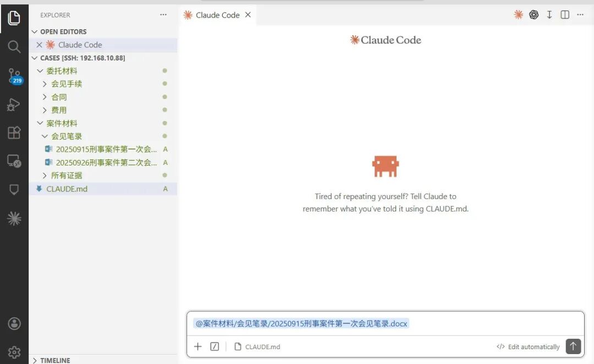Image resolution: width=594 pixels, height=364 pixels.
Task: Collapse the CASES SSH workspace section
Action: point(103,58)
